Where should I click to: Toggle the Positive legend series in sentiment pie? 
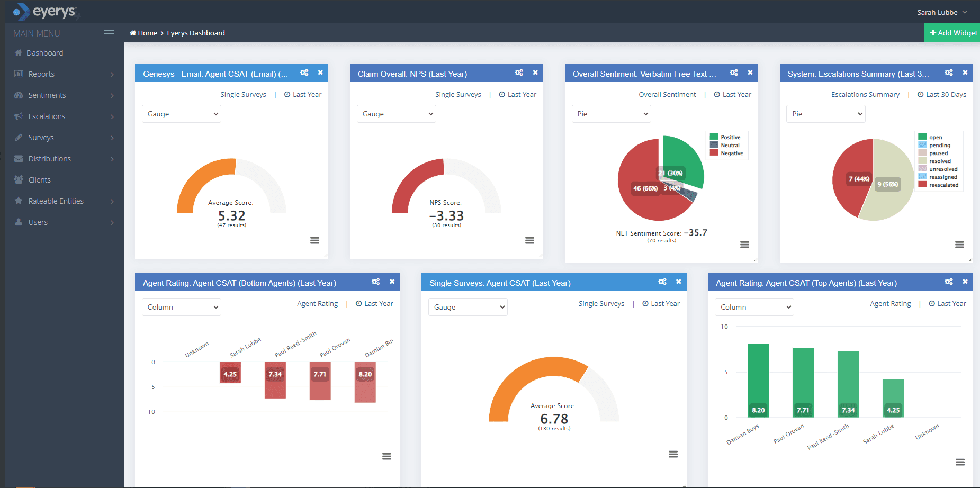point(730,137)
